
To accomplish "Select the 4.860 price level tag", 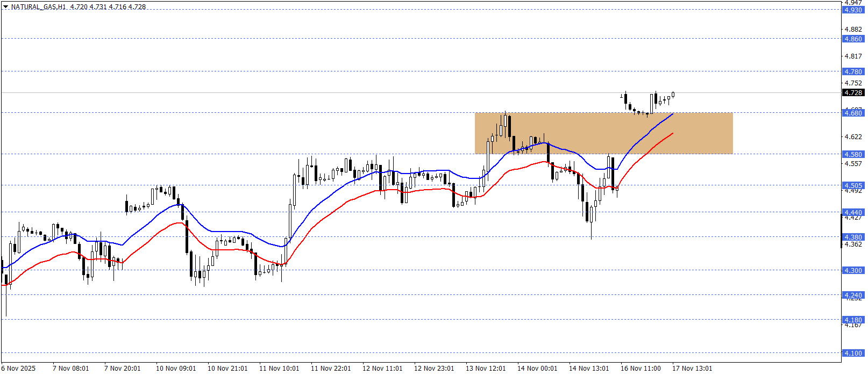I will [x=853, y=39].
